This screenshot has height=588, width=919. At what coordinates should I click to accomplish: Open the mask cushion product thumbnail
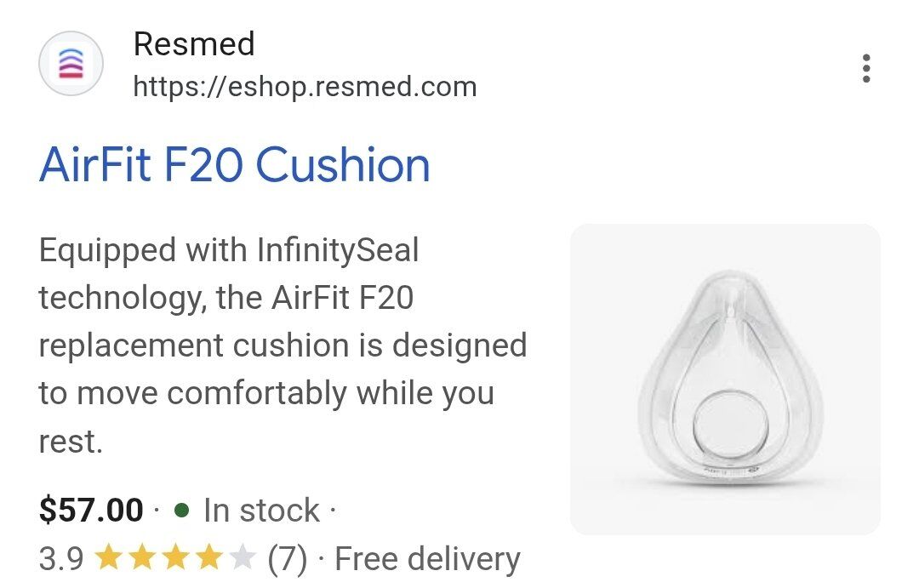(725, 379)
